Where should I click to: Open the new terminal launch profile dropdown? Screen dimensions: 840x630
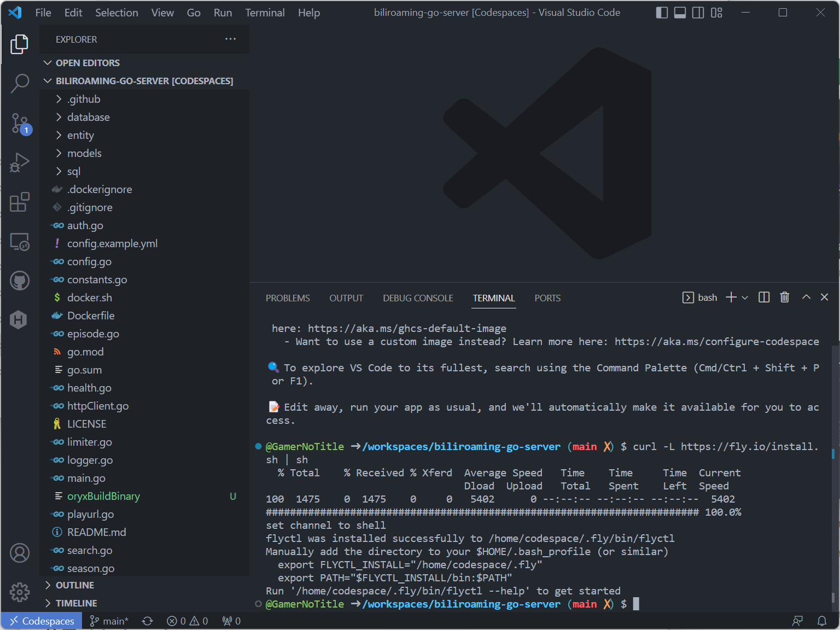click(745, 297)
